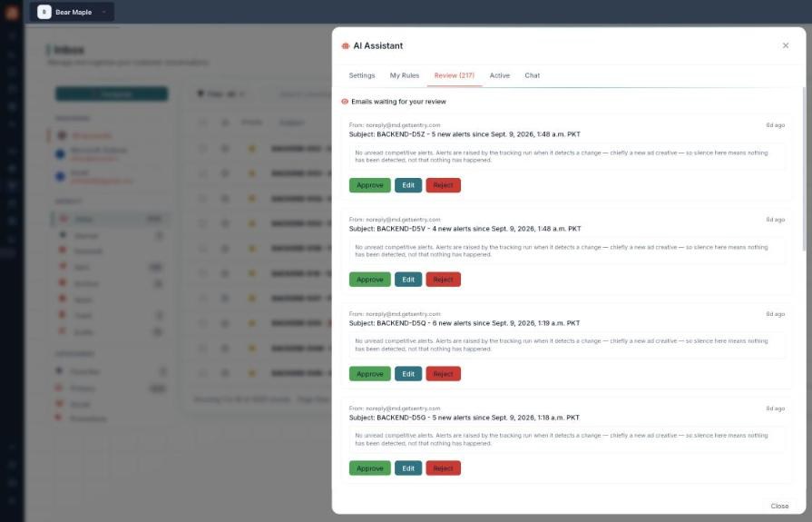
Task: Click '8d ago' on the BACKEND-D5V card
Action: [775, 220]
